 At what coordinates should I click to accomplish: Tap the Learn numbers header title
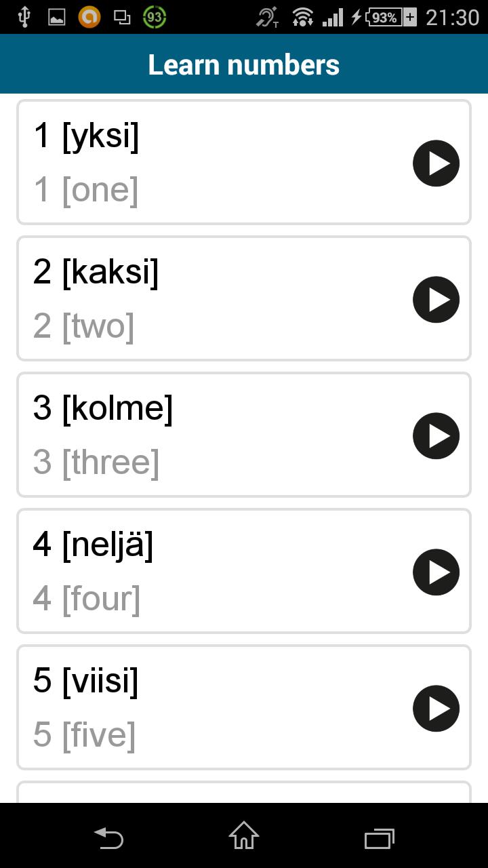(x=244, y=64)
